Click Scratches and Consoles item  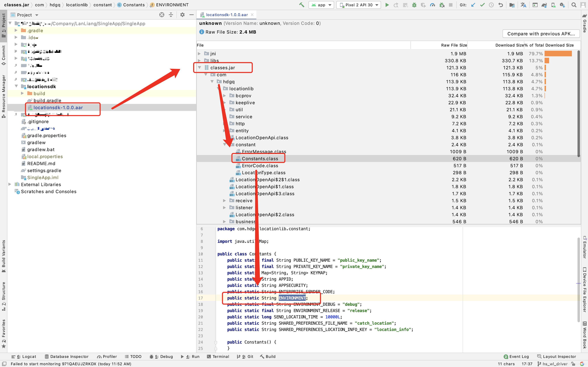coord(49,192)
